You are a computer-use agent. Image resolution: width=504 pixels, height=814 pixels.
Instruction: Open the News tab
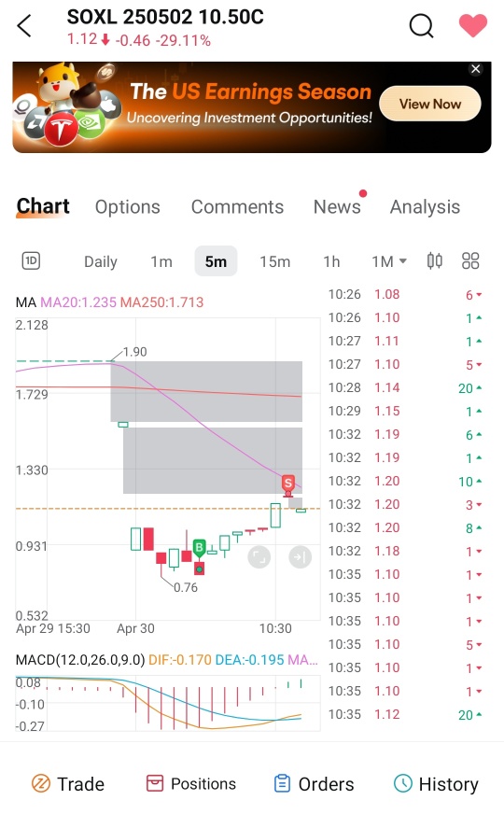tap(337, 206)
